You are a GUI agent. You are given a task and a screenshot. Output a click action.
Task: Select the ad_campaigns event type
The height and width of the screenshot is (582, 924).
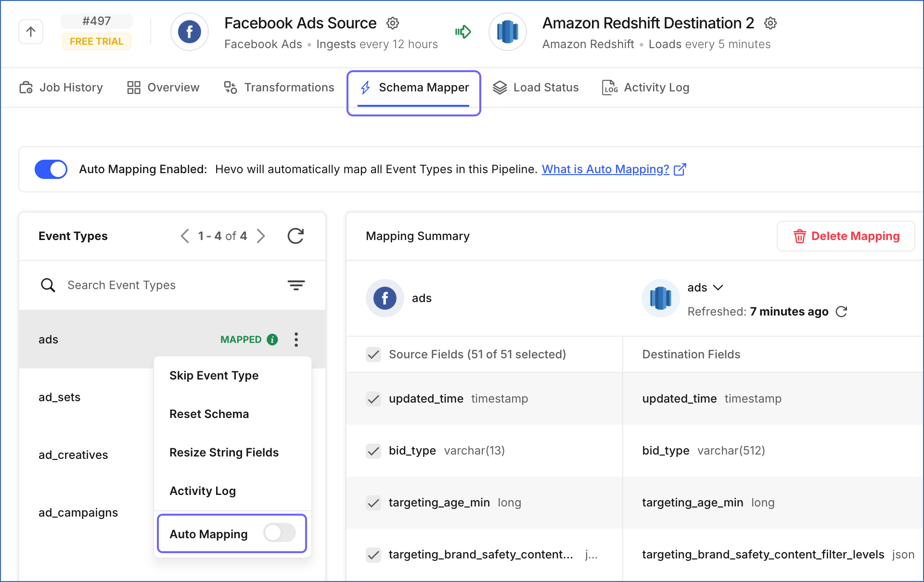[78, 513]
